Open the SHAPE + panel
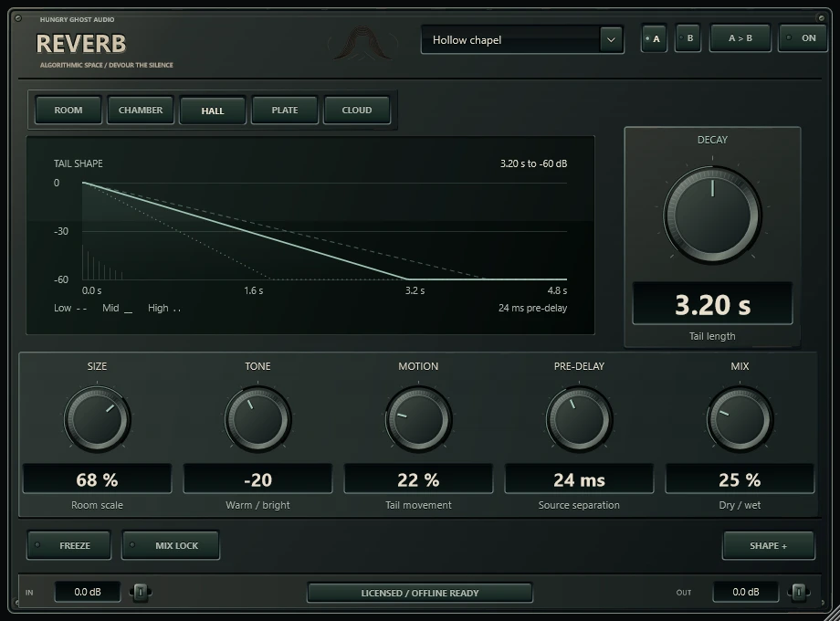The image size is (840, 621). pyautogui.click(x=768, y=545)
